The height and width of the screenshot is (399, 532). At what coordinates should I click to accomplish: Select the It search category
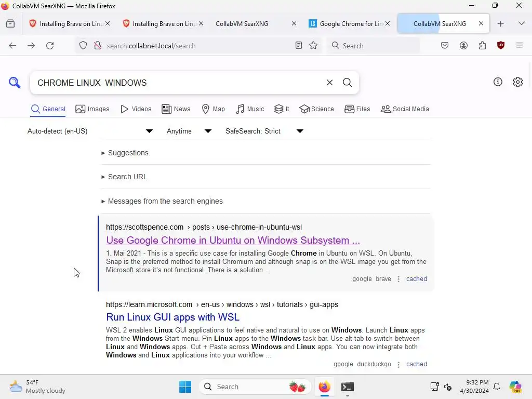pyautogui.click(x=281, y=109)
